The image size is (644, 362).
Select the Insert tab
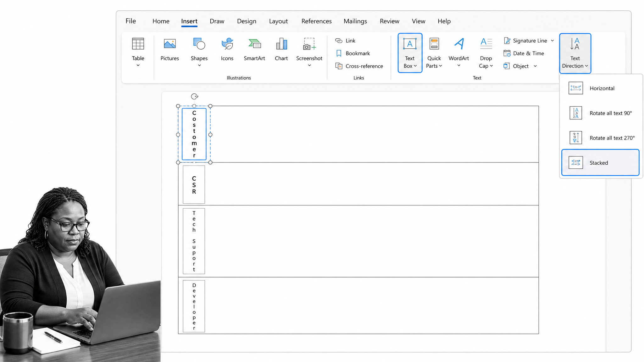click(x=189, y=21)
